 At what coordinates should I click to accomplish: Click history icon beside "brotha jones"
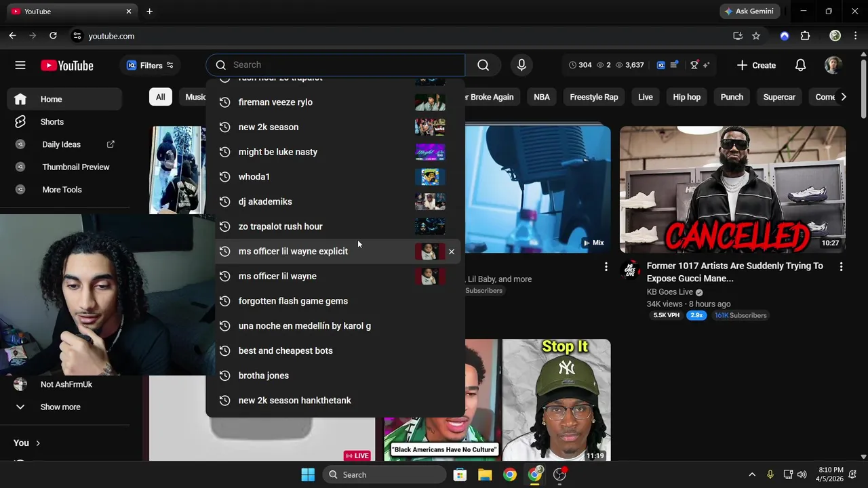224,375
